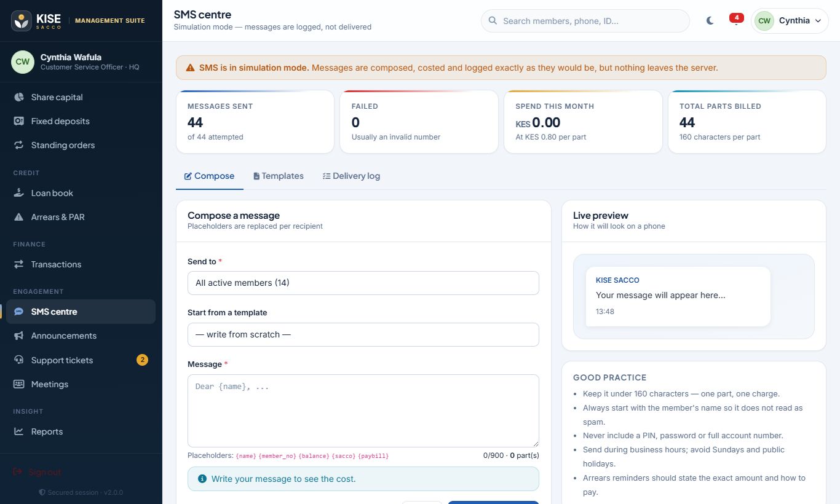Click the "Send during business hours" tip
Viewport: 840px width, 504px height.
tap(684, 457)
